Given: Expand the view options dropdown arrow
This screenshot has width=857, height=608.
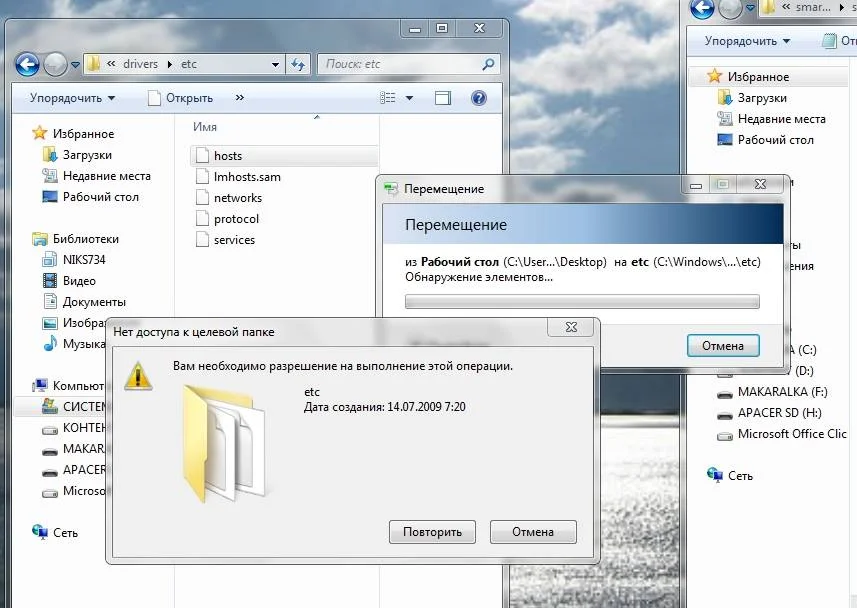Looking at the screenshot, I should (410, 98).
